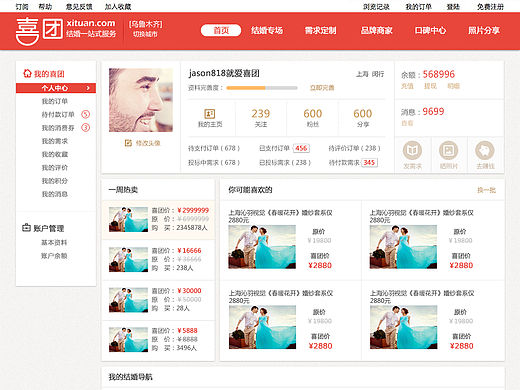Expand 个人中心 with its arrow chevron
Screen dimensions: 520x390
point(88,88)
